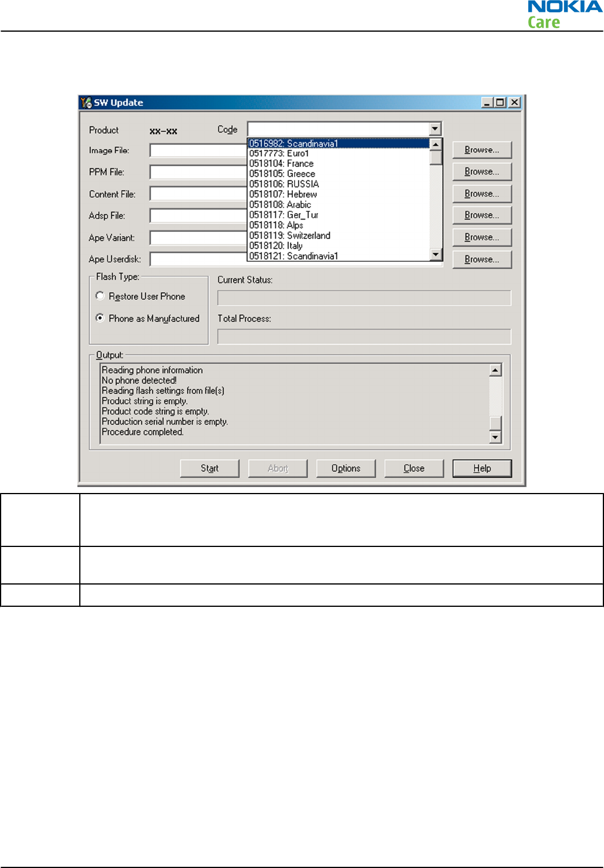Click the Abort button
The image size is (604, 868).
click(x=278, y=468)
